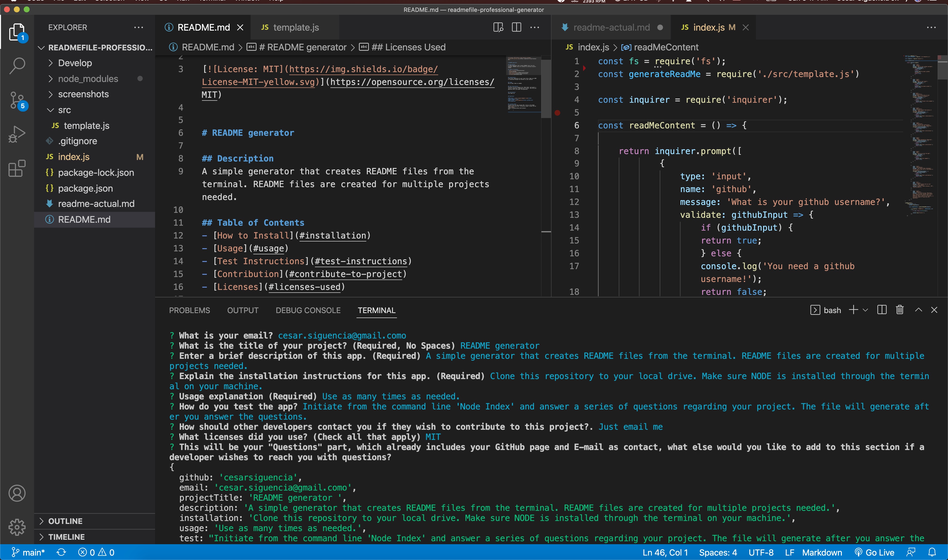This screenshot has width=948, height=560.
Task: Split the left editor group
Action: point(516,28)
